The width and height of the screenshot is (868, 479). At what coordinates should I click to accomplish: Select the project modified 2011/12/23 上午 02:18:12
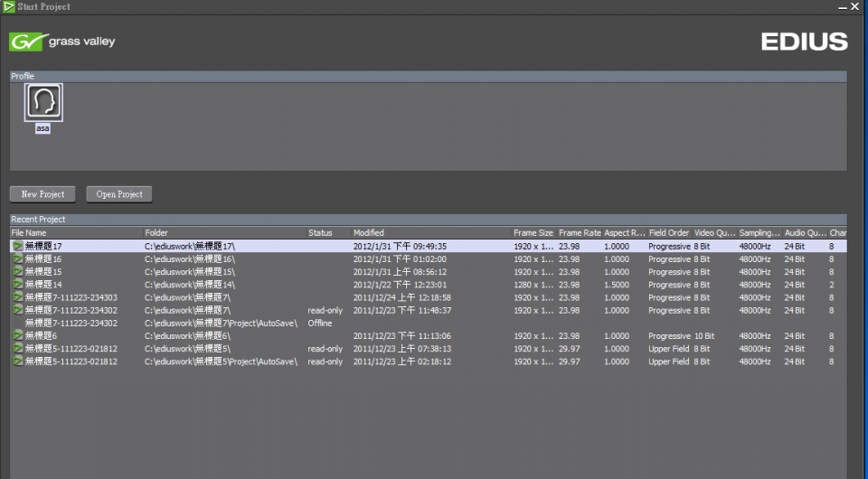click(x=401, y=362)
